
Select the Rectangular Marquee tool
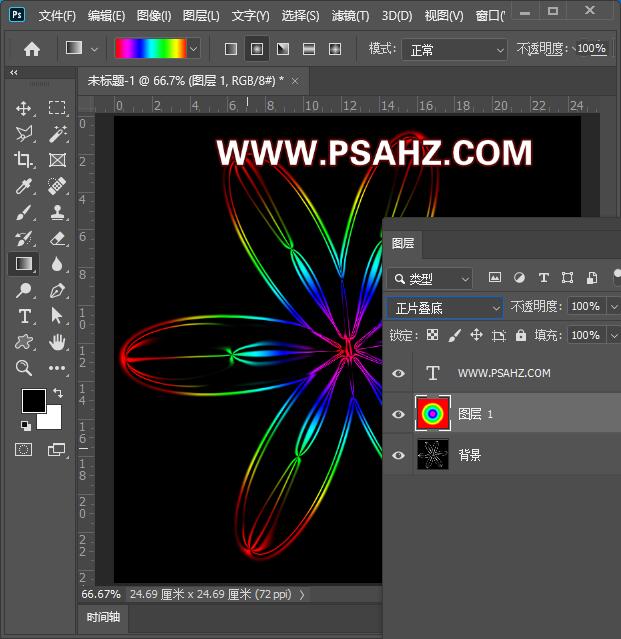coord(57,108)
